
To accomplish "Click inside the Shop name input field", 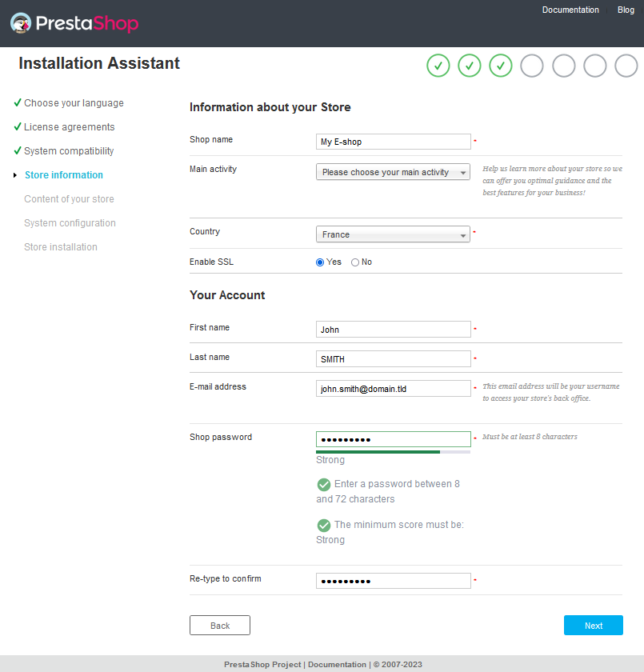I will tap(393, 141).
